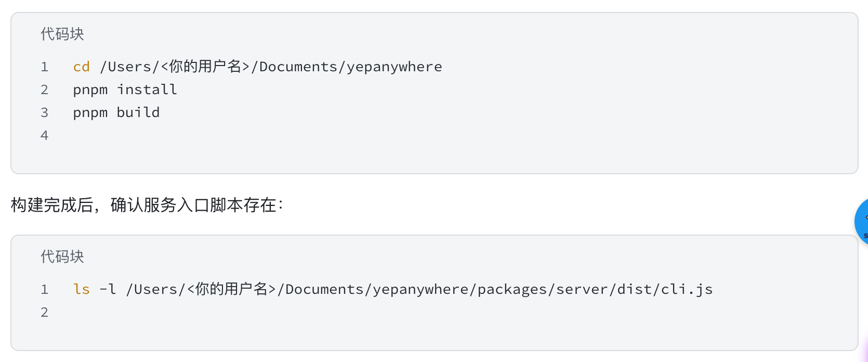Click '<你的用户名>' placeholder in the ls line
The height and width of the screenshot is (362, 868).
click(231, 289)
